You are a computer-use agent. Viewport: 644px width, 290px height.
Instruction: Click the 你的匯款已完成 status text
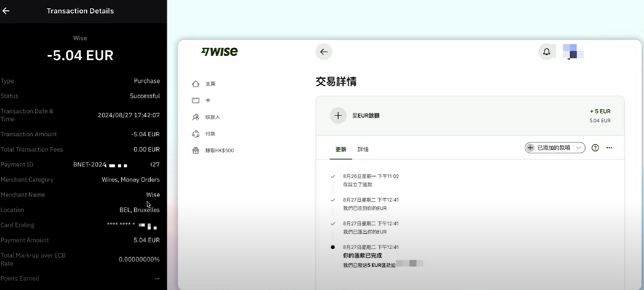[363, 255]
